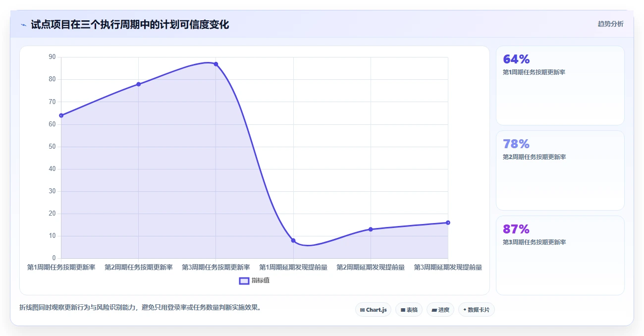644x336 pixels.
Task: Click the purple legend color box
Action: 244,280
